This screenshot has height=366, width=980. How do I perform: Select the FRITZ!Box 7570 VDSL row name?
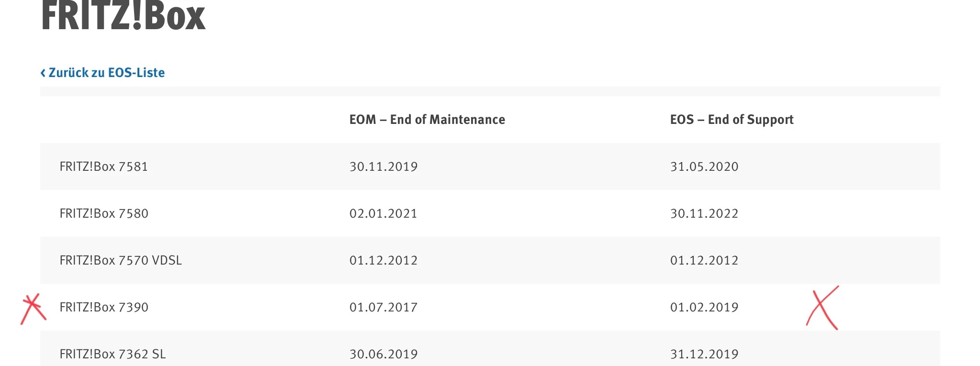coord(121,260)
